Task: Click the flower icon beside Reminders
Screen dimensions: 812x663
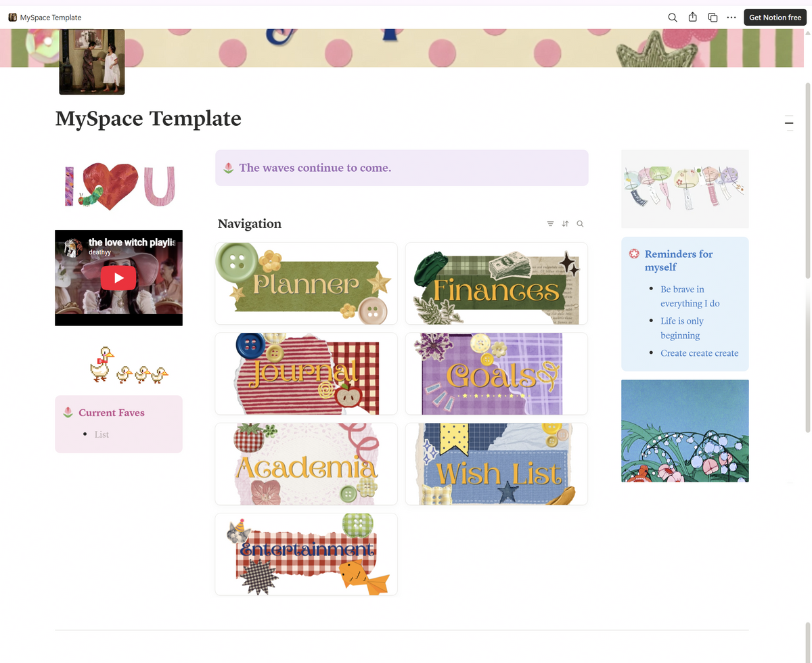Action: pyautogui.click(x=634, y=254)
